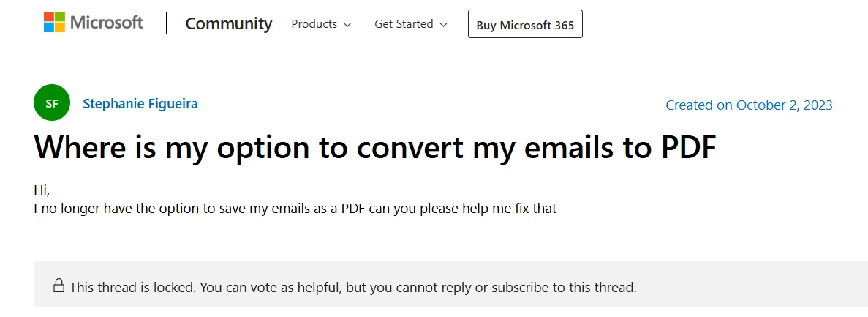Click the Created on October 2, 2023 date
The height and width of the screenshot is (317, 868).
[749, 105]
